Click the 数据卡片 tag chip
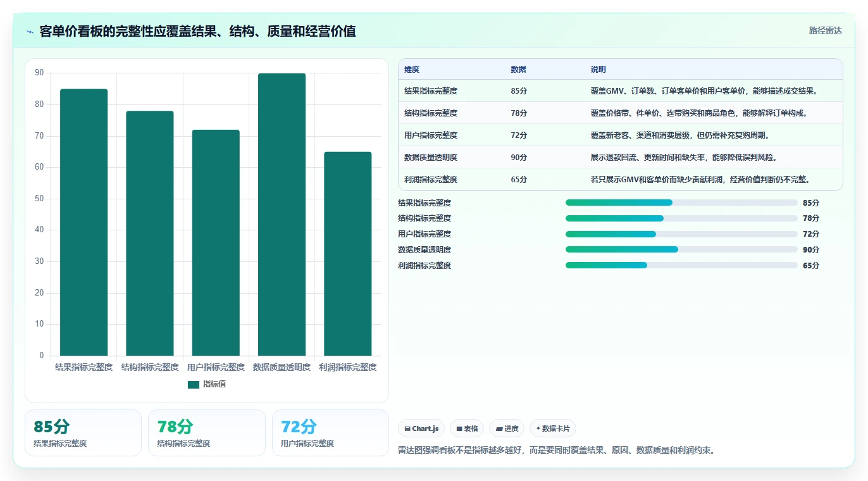 [x=553, y=428]
